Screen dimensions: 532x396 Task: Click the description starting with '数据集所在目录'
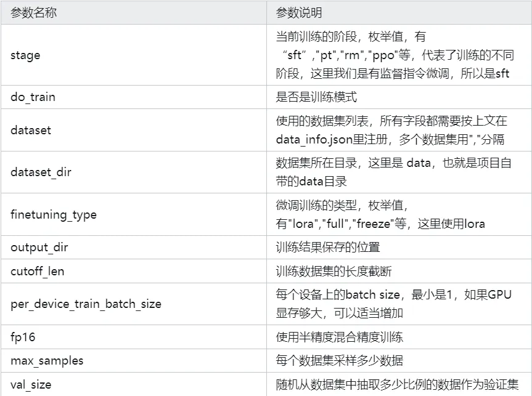[x=399, y=172]
